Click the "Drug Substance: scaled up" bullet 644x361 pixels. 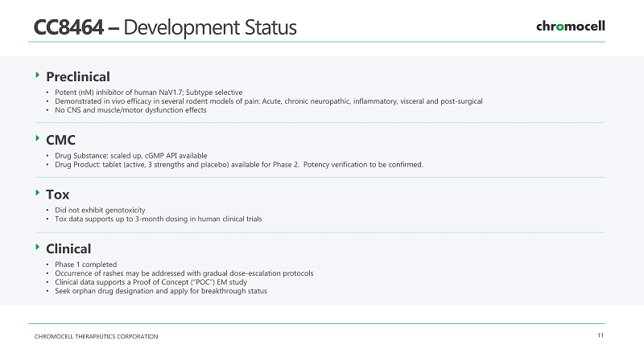tap(130, 155)
